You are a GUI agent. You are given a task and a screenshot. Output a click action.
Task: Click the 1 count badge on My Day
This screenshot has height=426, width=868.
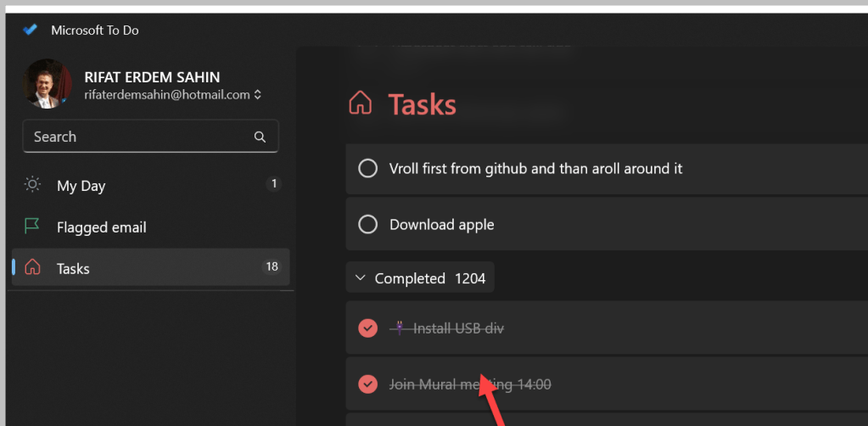point(273,184)
